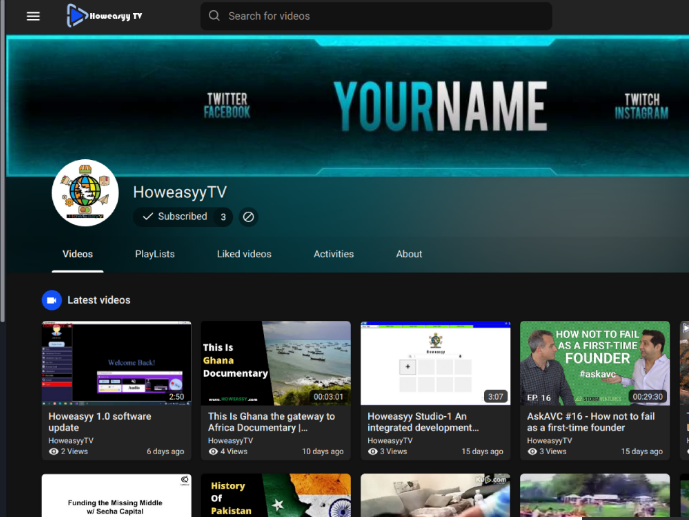The width and height of the screenshot is (690, 520).
Task: Click AskAVC #16 How not to fail title
Action: tap(591, 422)
